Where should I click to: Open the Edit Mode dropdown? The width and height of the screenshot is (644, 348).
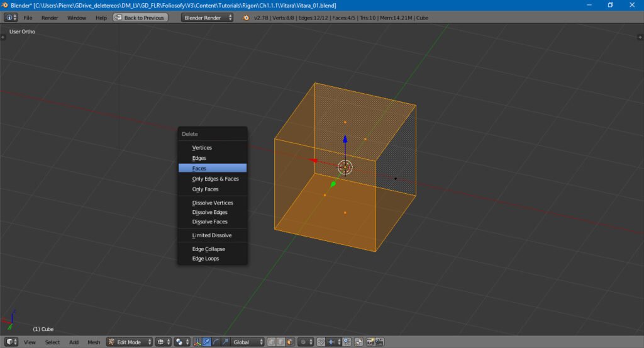click(130, 342)
